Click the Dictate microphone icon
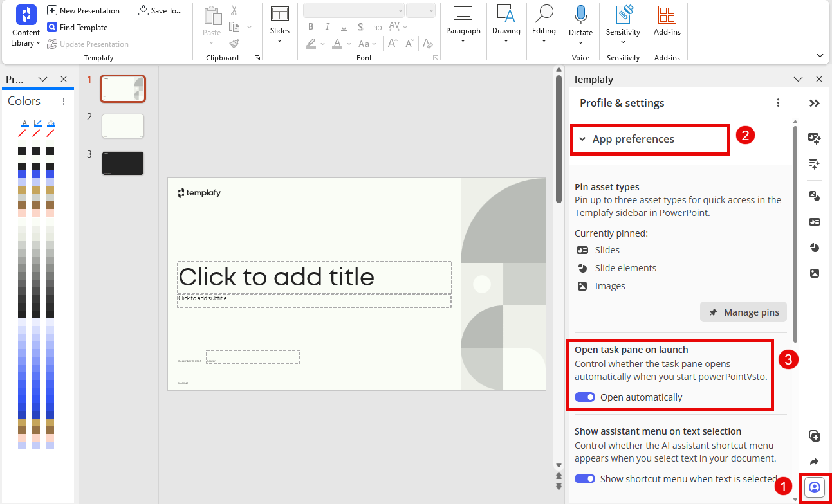832x504 pixels. (x=580, y=15)
